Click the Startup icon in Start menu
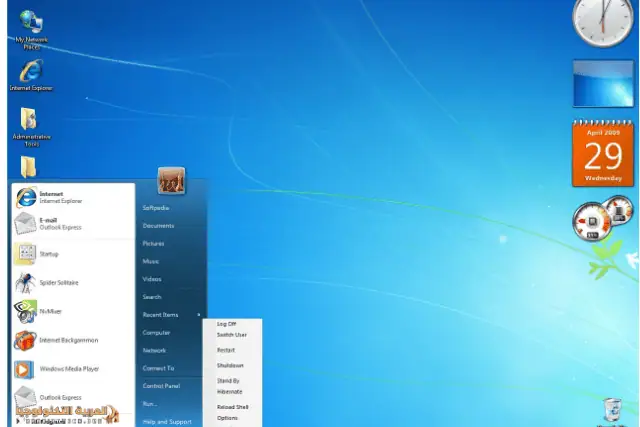The image size is (640, 427). (26, 254)
